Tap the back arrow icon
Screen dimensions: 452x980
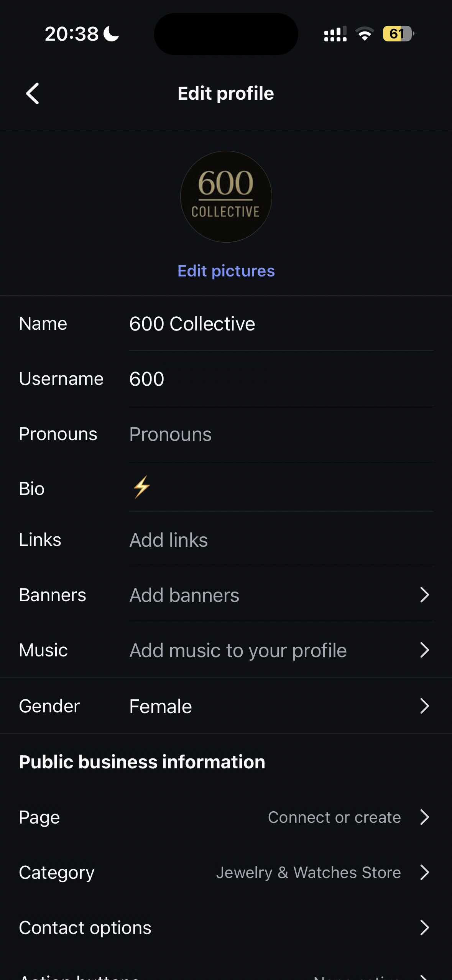click(33, 94)
